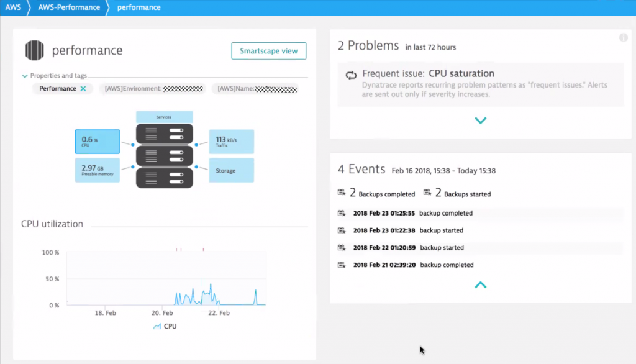Select the highlighted 0.6% CPU tile
Screen dimensions: 636x364
click(98, 141)
